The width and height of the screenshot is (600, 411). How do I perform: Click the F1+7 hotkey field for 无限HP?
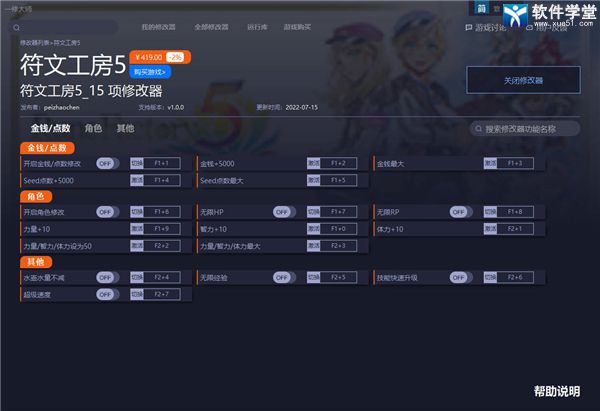click(338, 212)
